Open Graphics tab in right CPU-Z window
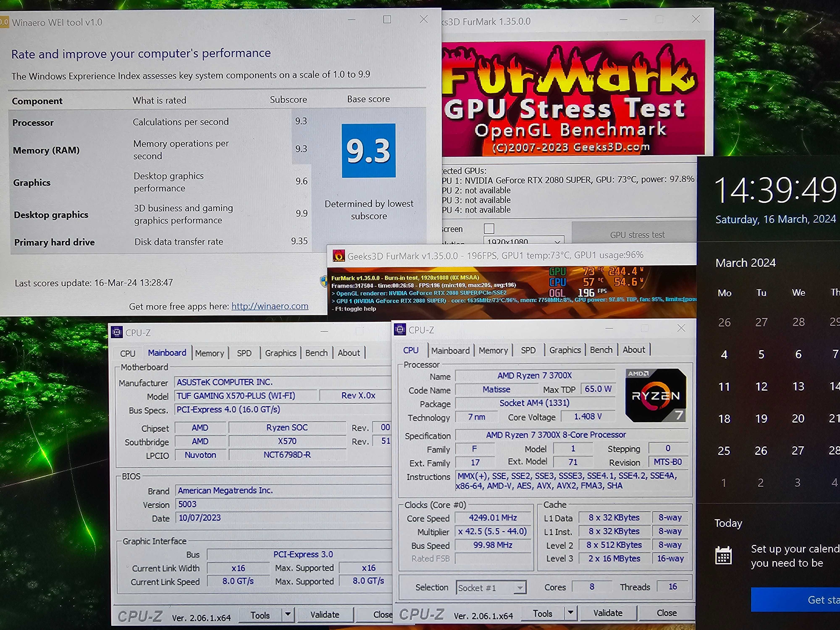This screenshot has height=630, width=840. click(x=565, y=350)
